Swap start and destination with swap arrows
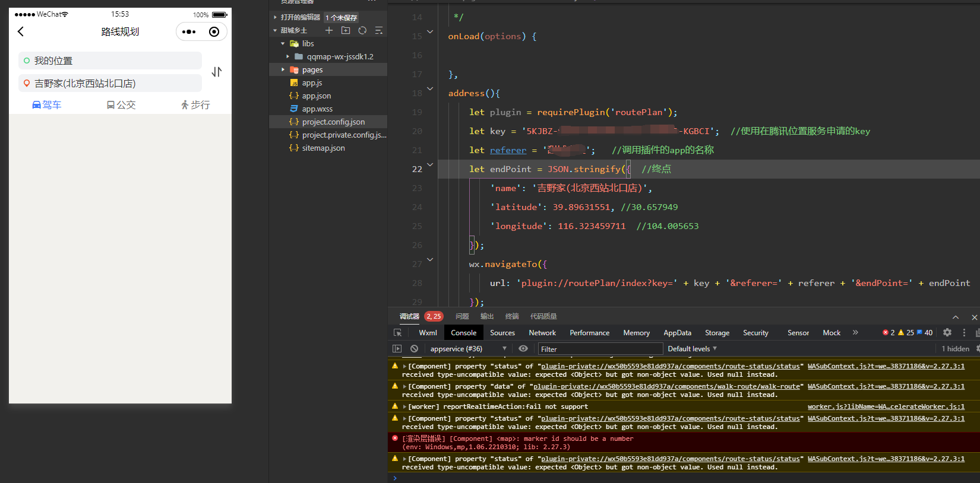 pos(217,72)
